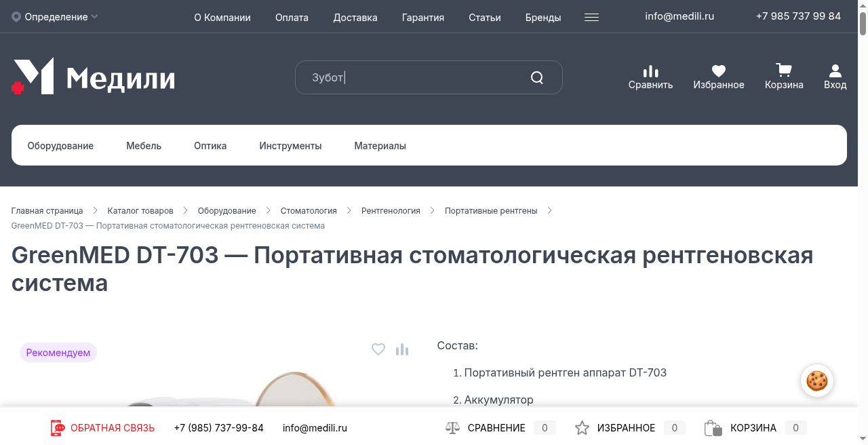Open the Оптика category tab

(210, 146)
